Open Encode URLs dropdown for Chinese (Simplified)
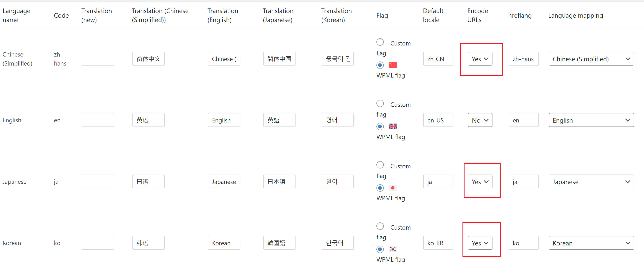 point(480,59)
